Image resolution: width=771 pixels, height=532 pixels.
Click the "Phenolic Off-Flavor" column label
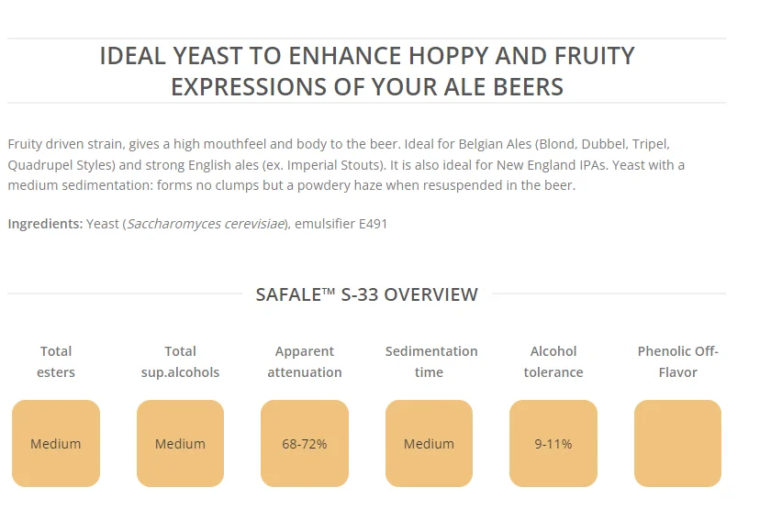[677, 361]
